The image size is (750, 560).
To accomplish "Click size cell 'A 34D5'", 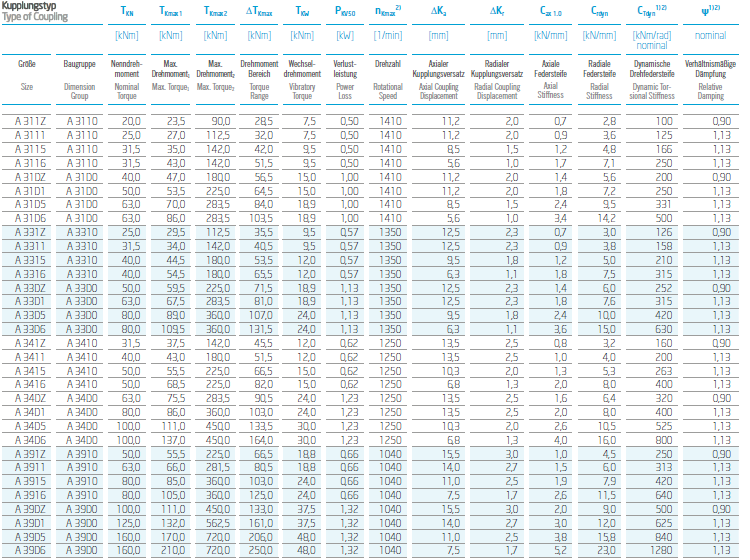I will click(30, 426).
